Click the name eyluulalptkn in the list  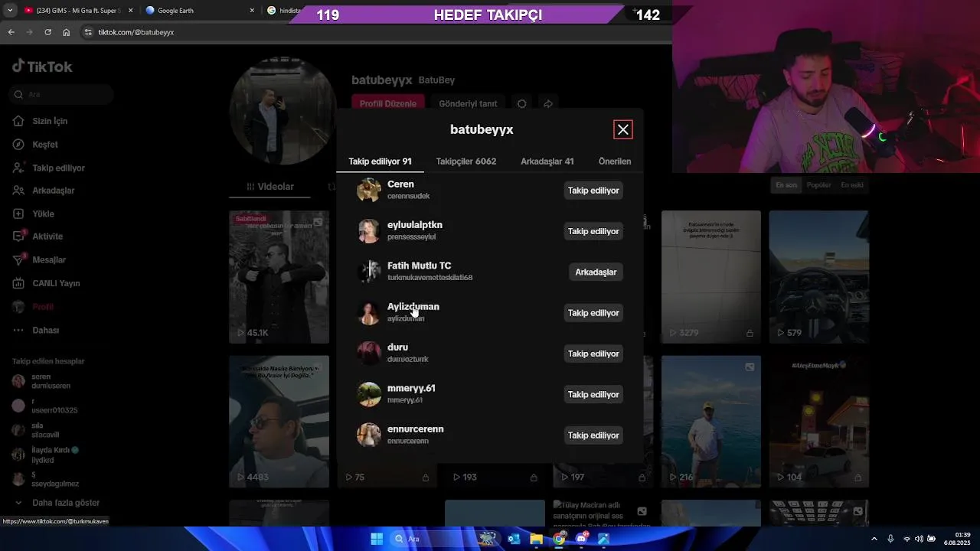click(415, 225)
